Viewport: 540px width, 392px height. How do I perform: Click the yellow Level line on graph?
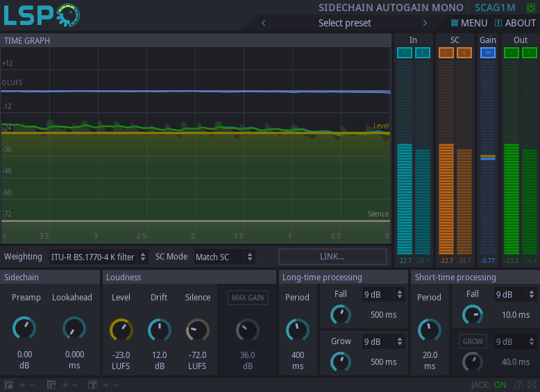coord(195,133)
